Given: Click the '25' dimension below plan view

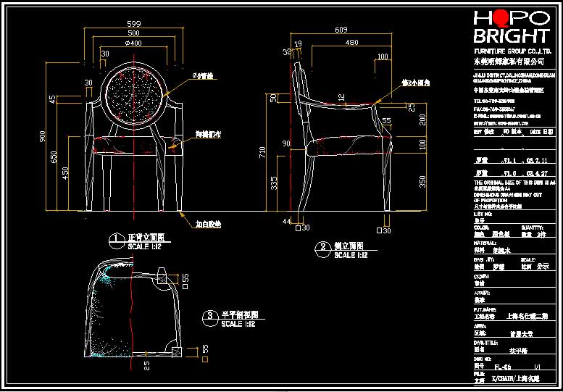Looking at the screenshot, I should tap(146, 366).
